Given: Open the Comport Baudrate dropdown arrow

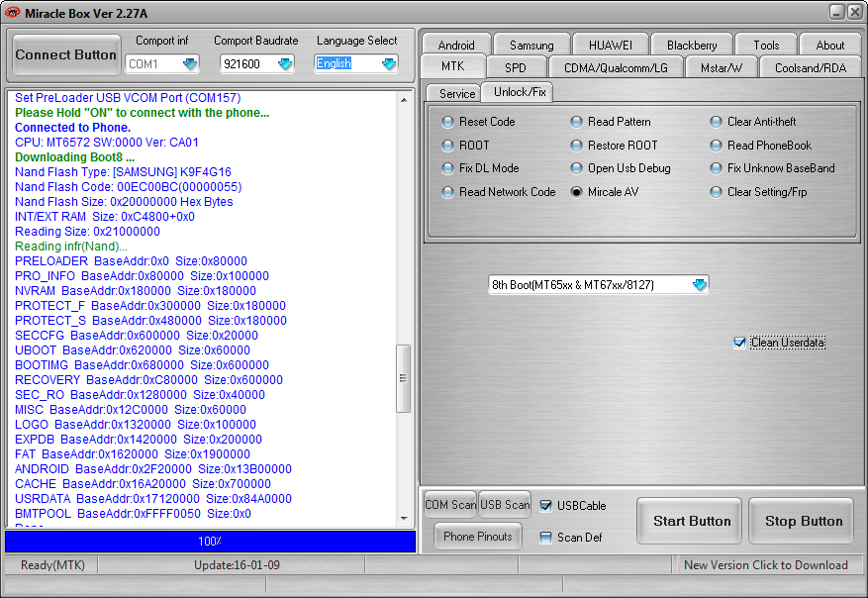Looking at the screenshot, I should 285,63.
